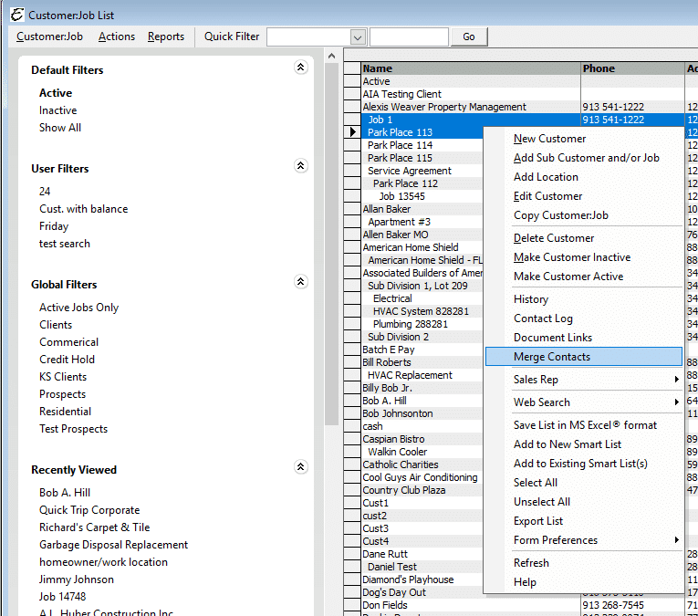Open the Quick Filter dropdown

[x=358, y=37]
